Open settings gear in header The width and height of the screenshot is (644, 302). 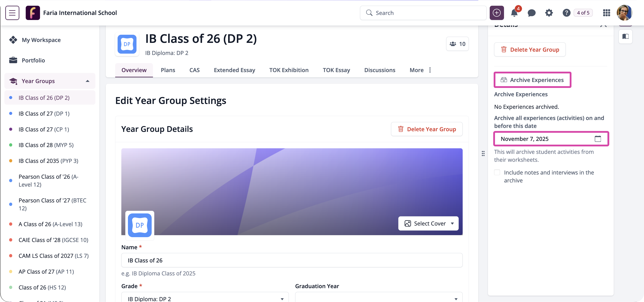[x=549, y=13]
